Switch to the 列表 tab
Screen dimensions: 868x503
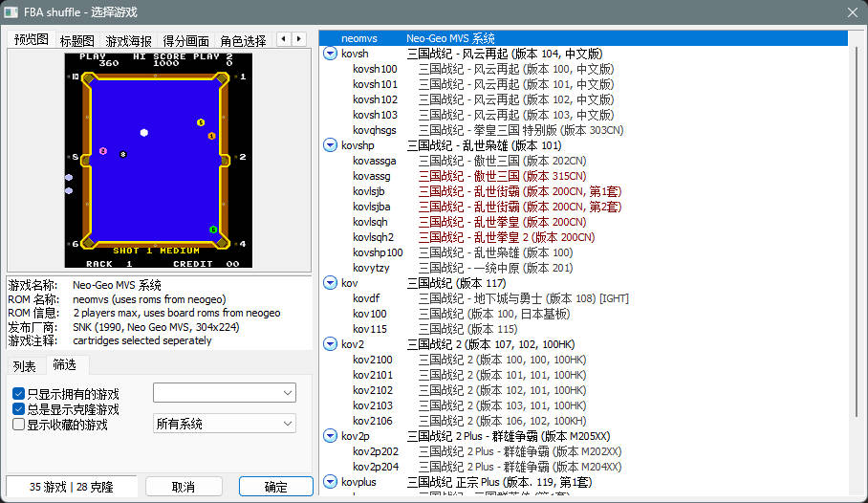pos(24,366)
